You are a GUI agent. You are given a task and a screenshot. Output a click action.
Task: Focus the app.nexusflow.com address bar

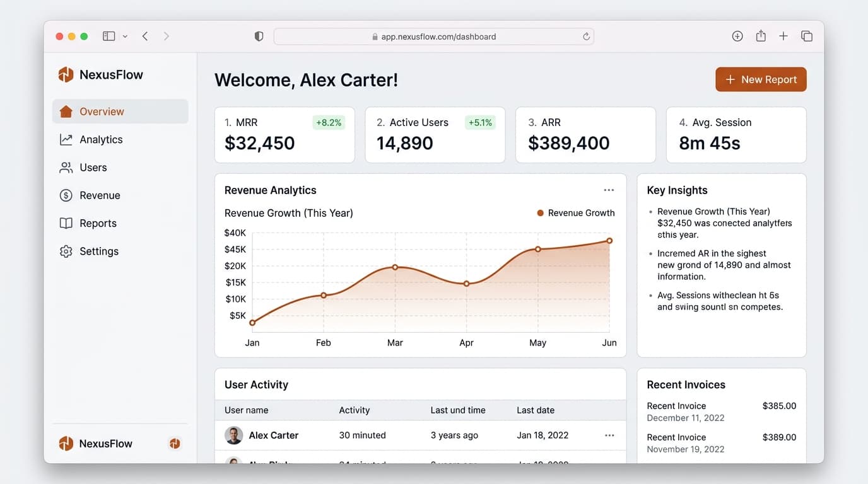(x=434, y=37)
